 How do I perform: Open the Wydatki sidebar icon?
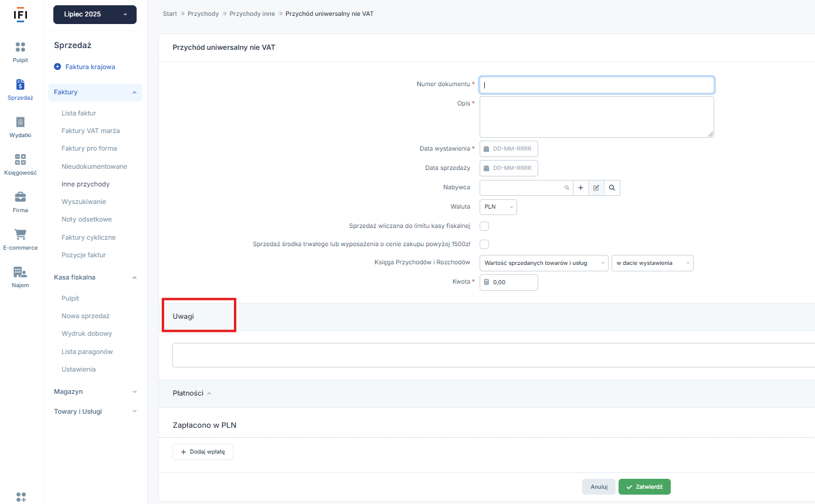coord(21,122)
